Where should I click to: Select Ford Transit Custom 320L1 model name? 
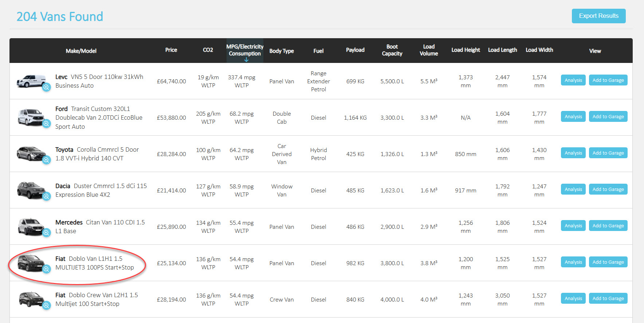[x=99, y=117]
